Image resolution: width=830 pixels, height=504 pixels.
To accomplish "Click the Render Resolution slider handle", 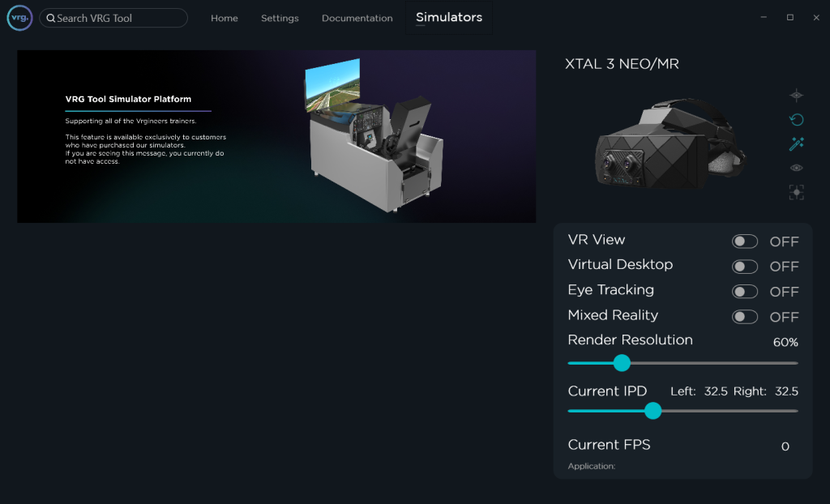I will pos(622,362).
